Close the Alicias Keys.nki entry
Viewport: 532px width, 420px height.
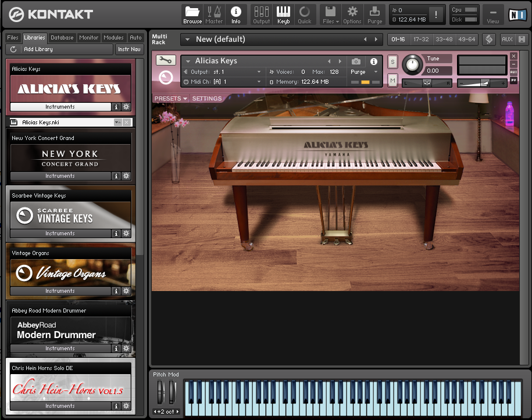click(x=127, y=122)
